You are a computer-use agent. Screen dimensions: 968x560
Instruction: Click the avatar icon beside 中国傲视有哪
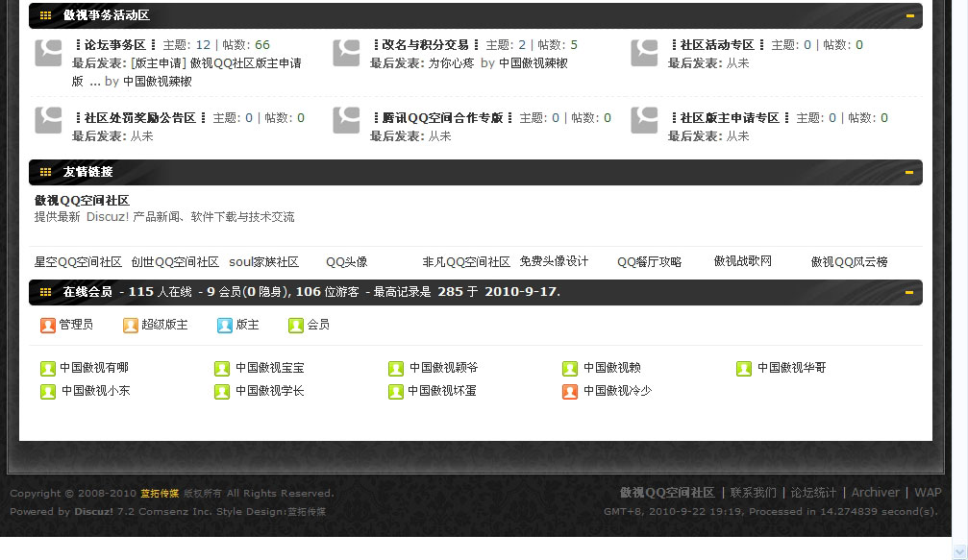click(47, 369)
